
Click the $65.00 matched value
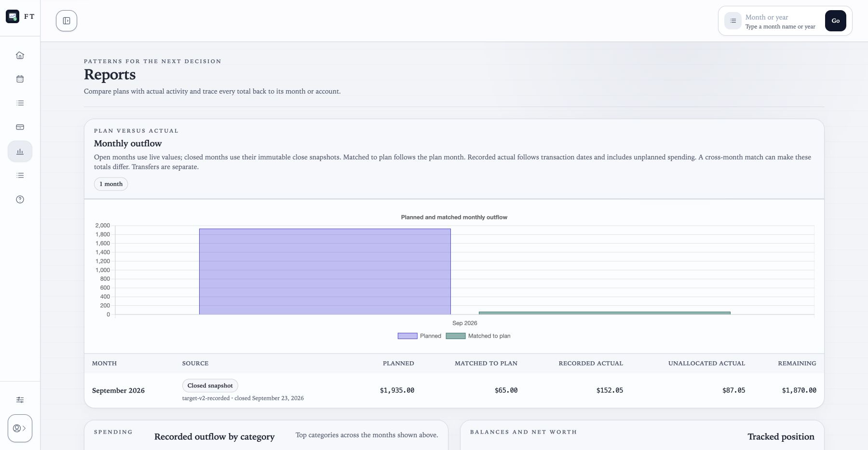pos(506,391)
